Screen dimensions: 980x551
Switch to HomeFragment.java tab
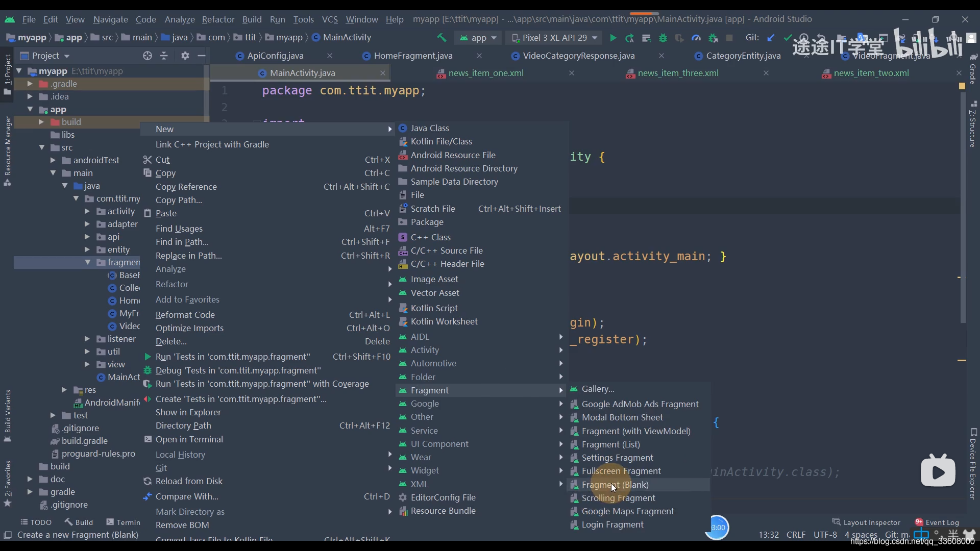click(413, 56)
